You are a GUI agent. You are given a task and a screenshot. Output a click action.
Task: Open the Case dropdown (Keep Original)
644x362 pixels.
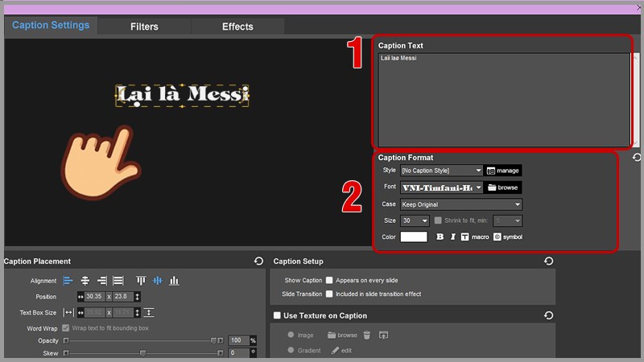pos(461,204)
